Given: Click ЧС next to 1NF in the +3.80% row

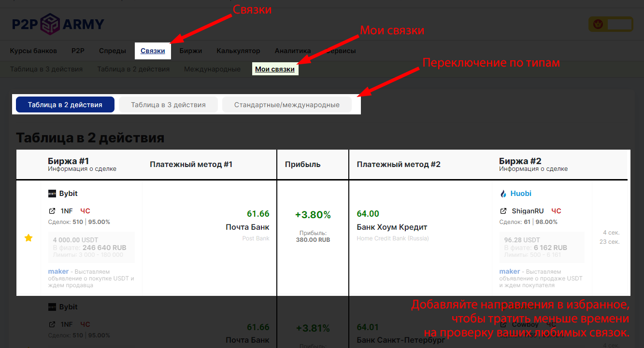Looking at the screenshot, I should pos(85,211).
